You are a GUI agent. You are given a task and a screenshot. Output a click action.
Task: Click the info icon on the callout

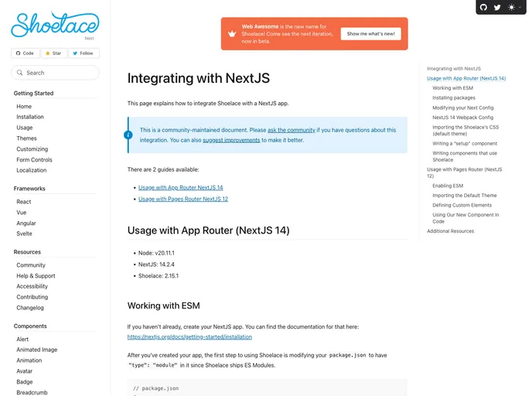pyautogui.click(x=128, y=135)
